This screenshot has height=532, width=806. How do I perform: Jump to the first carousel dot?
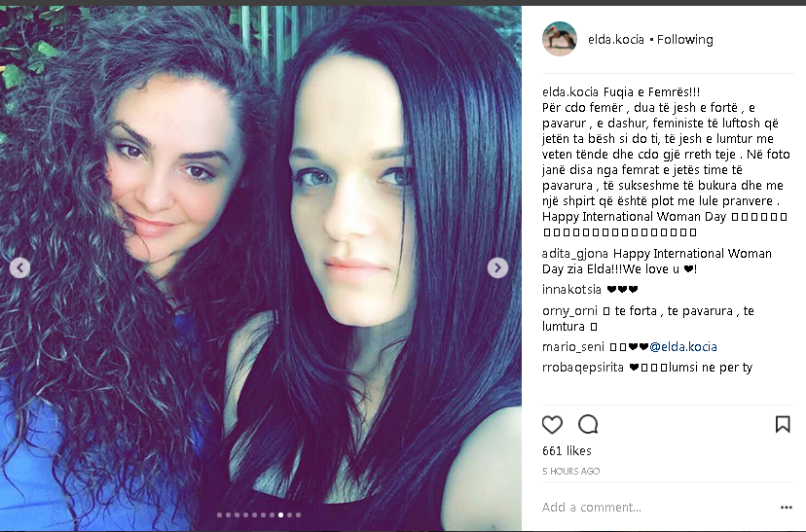219,514
